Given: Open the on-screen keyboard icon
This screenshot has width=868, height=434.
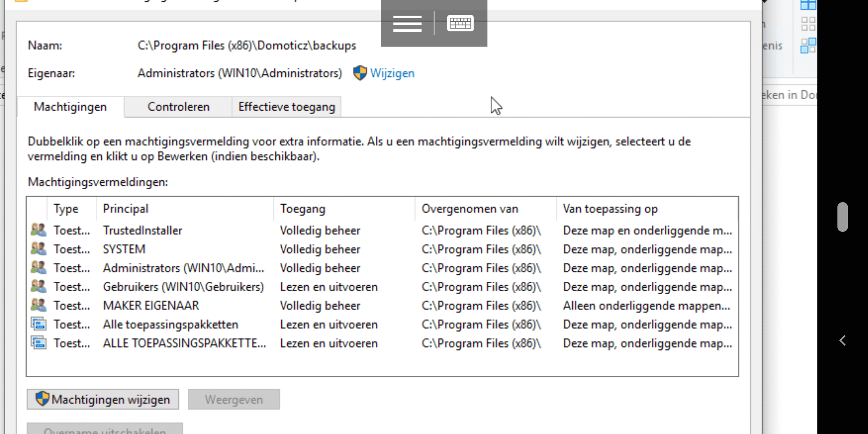Looking at the screenshot, I should (460, 23).
